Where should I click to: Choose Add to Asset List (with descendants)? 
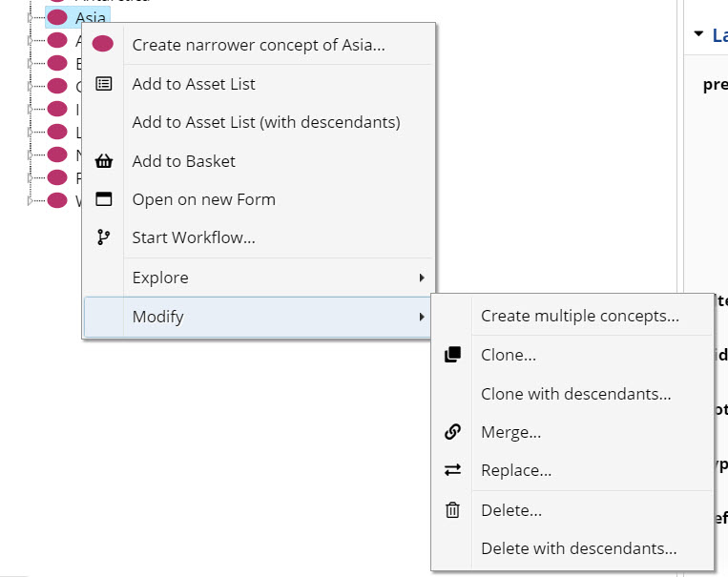(x=265, y=122)
